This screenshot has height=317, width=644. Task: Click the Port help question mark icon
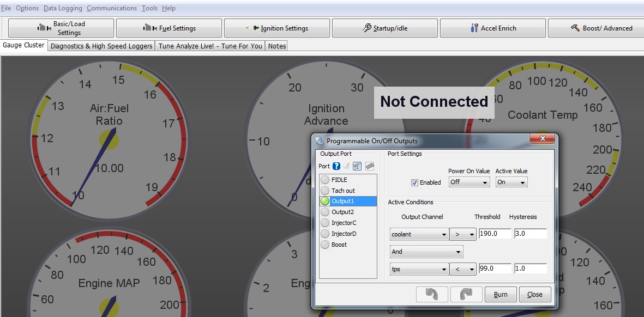(x=336, y=166)
